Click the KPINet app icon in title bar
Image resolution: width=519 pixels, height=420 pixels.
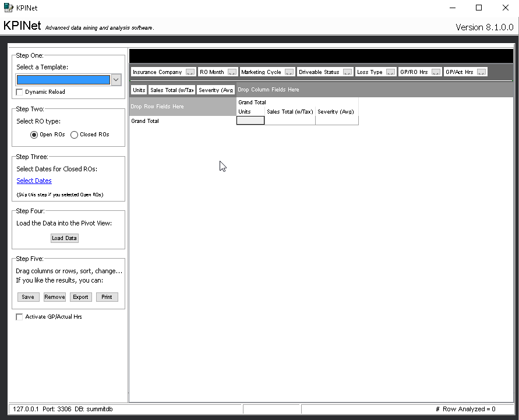[8, 8]
